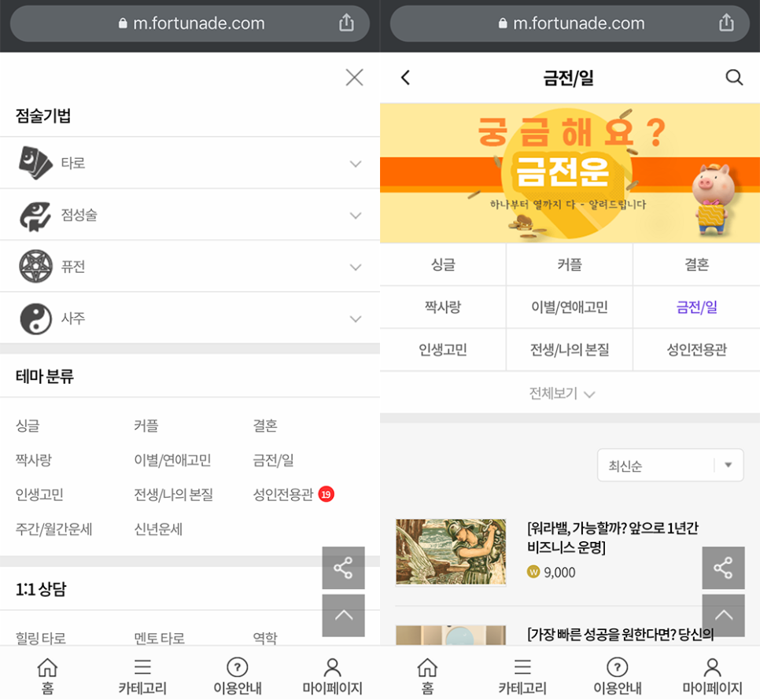760x700 pixels.
Task: Select 전생/나의 본질 tab in right grid
Action: pos(570,349)
